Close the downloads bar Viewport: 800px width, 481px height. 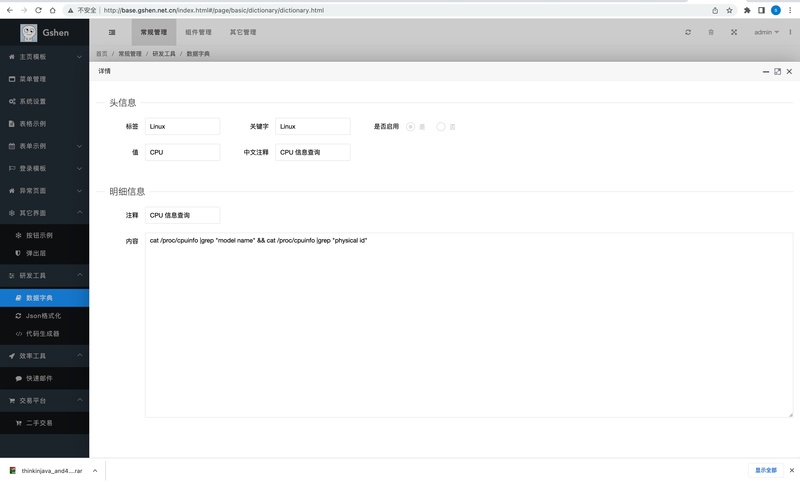tap(792, 470)
